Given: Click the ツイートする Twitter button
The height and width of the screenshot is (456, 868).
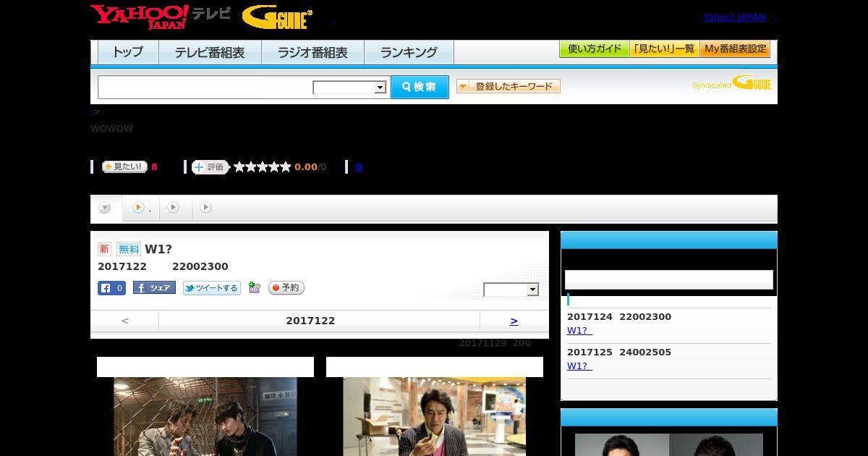Looking at the screenshot, I should [212, 288].
